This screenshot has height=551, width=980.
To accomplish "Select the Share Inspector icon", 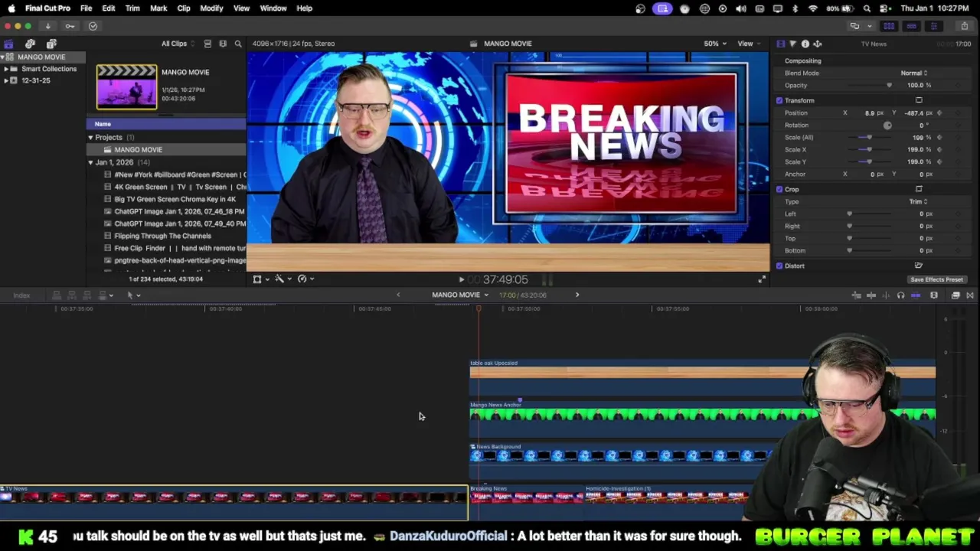I will [x=817, y=44].
